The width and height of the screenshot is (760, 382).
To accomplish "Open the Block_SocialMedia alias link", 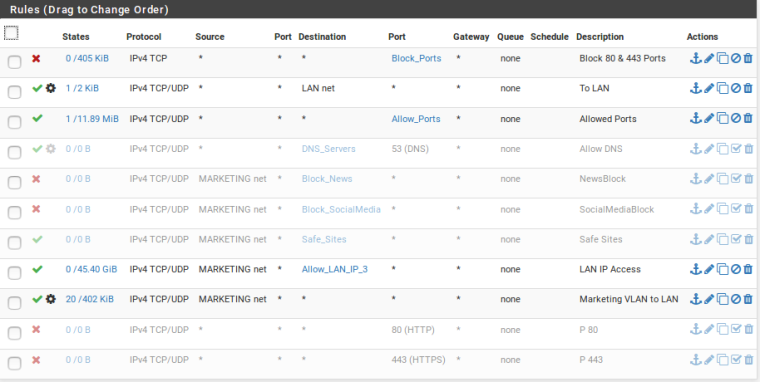I will point(341,209).
